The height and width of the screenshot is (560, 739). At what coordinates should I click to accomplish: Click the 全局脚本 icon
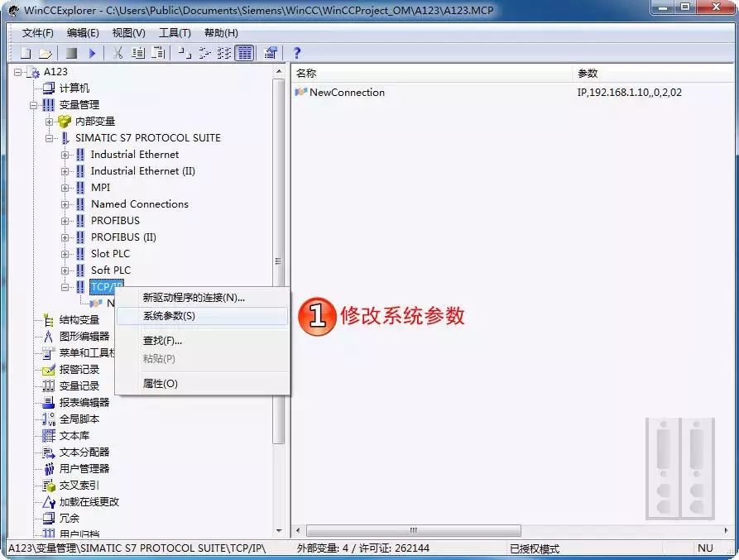(48, 419)
